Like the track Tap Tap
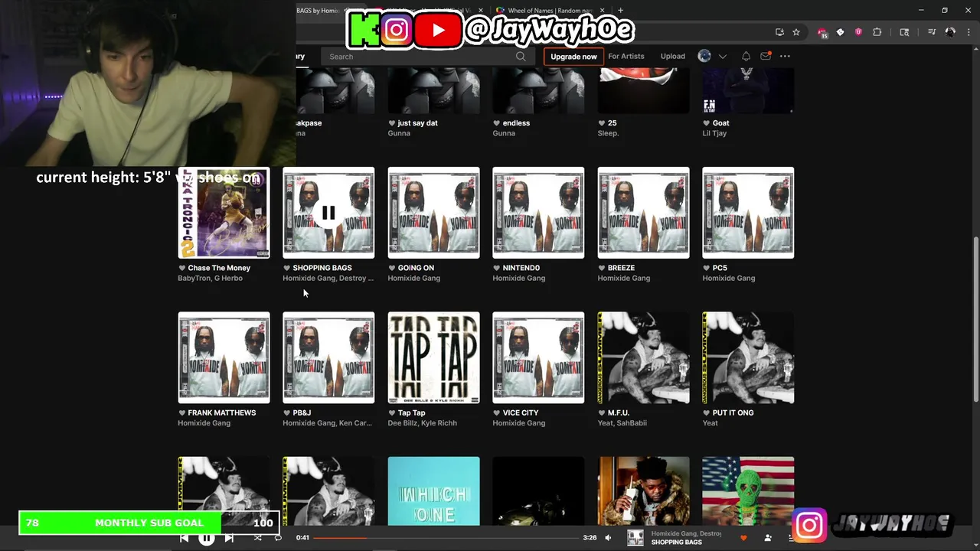This screenshot has width=980, height=551. (392, 412)
